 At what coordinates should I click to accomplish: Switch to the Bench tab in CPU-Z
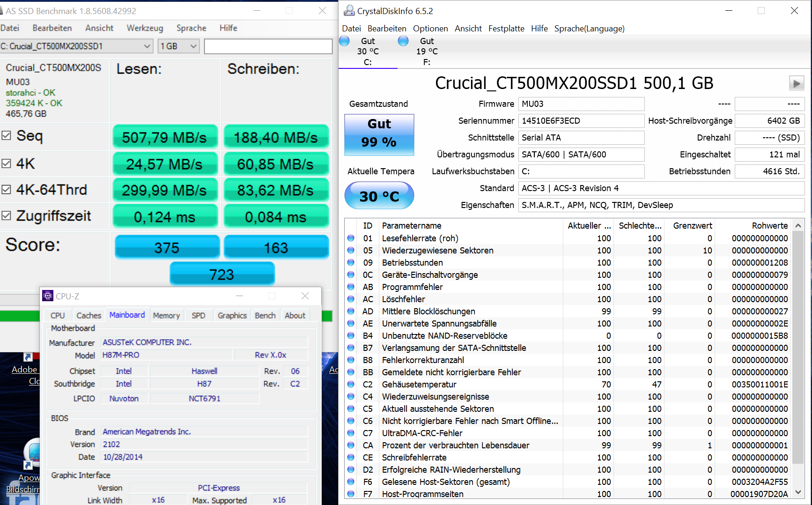point(265,315)
